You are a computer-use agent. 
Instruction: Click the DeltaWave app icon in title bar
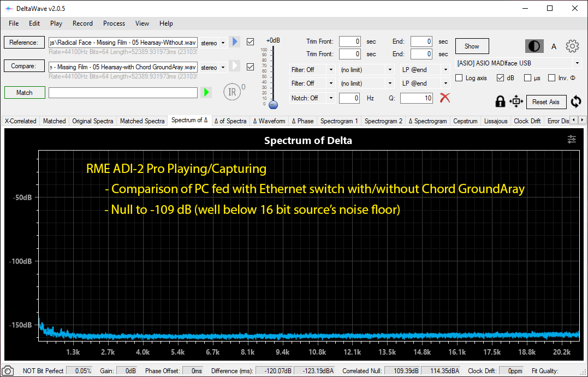click(9, 8)
